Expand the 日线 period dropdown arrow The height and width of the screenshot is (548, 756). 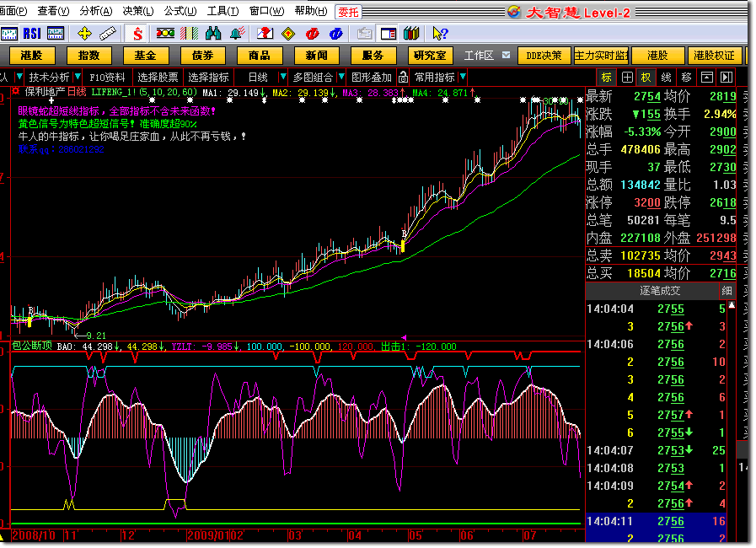click(x=283, y=77)
